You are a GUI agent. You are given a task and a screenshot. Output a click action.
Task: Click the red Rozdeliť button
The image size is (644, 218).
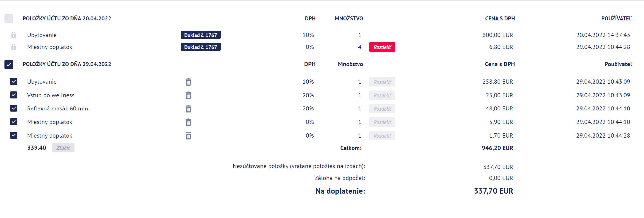pos(382,47)
